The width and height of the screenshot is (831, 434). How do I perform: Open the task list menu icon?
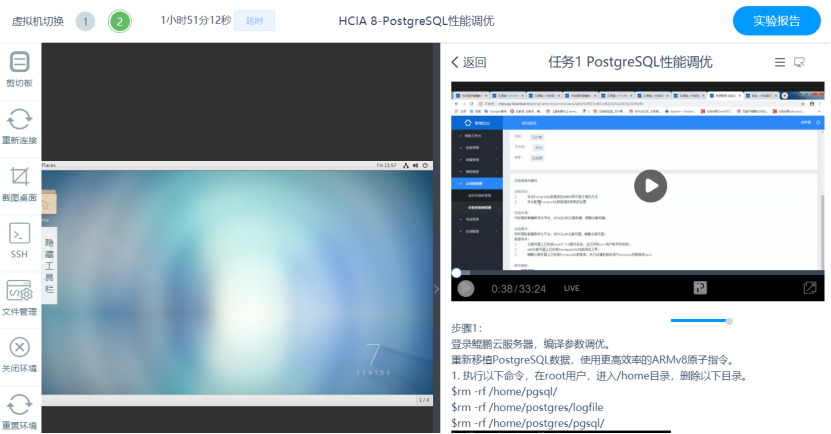point(780,62)
